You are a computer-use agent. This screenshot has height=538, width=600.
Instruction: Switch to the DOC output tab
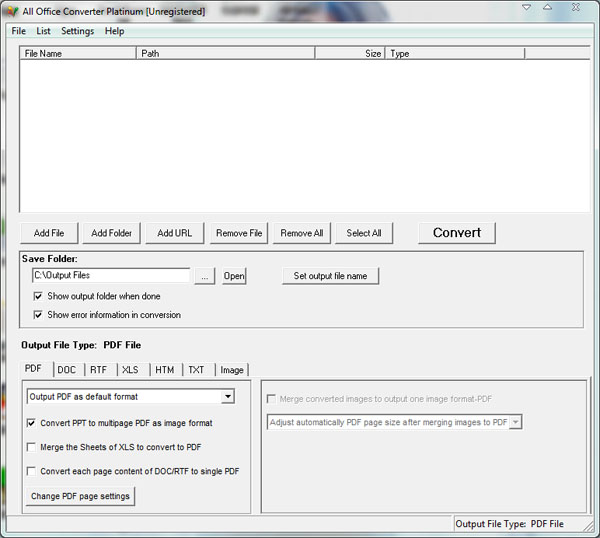pos(67,370)
